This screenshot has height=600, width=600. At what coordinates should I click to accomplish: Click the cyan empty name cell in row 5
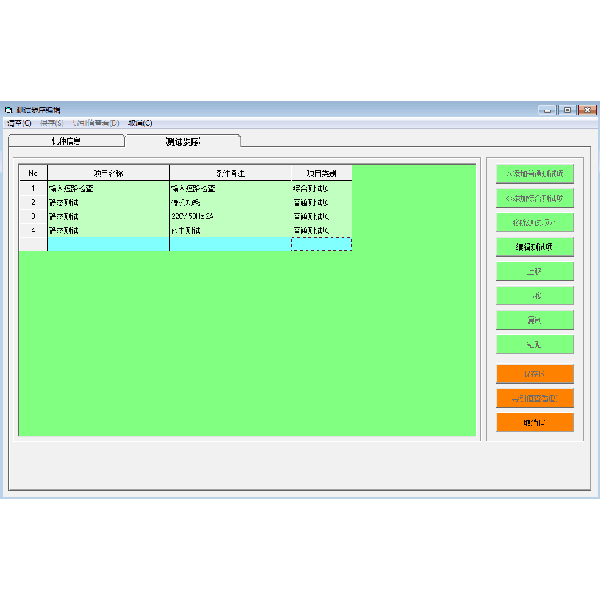108,244
